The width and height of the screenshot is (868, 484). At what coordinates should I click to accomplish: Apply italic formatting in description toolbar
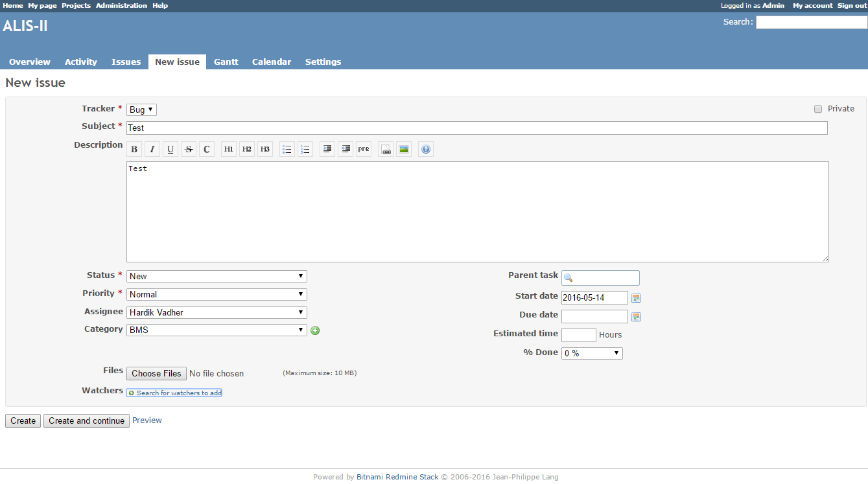click(x=152, y=150)
